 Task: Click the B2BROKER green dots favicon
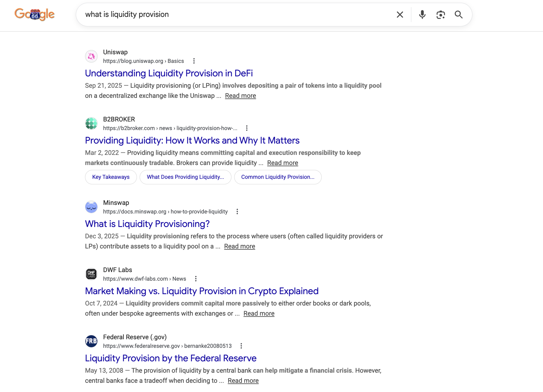point(91,124)
